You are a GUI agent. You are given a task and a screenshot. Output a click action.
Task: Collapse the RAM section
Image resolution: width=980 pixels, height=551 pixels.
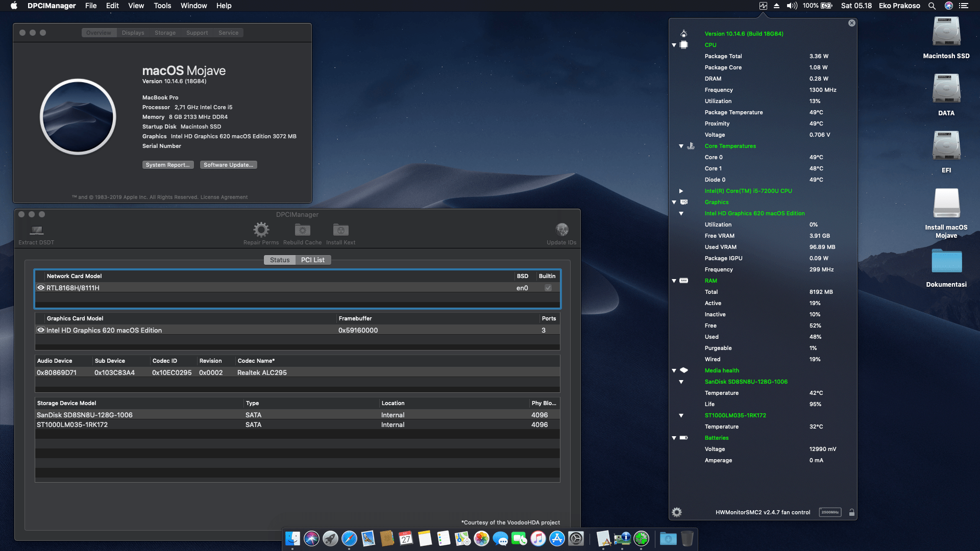point(674,281)
